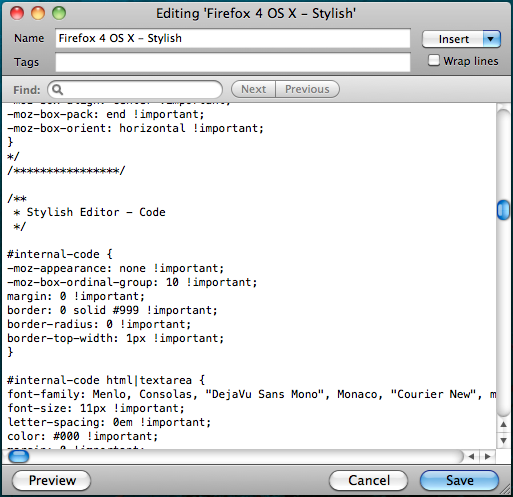Screen dimensions: 513x497
Task: Click the Insert button
Action: [x=453, y=39]
